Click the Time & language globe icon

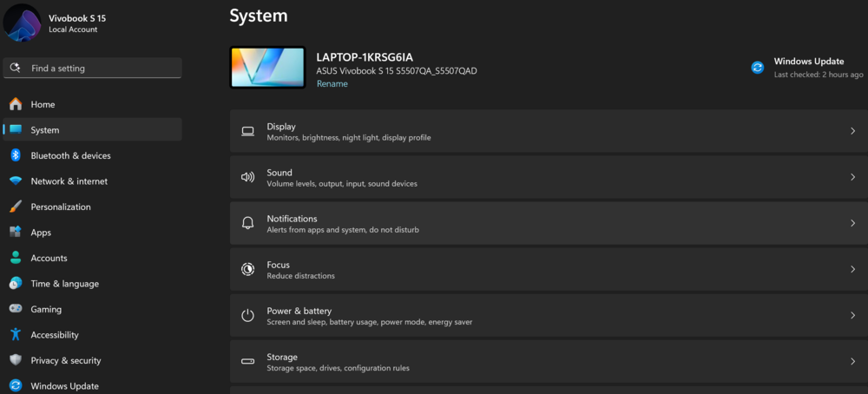click(x=16, y=283)
